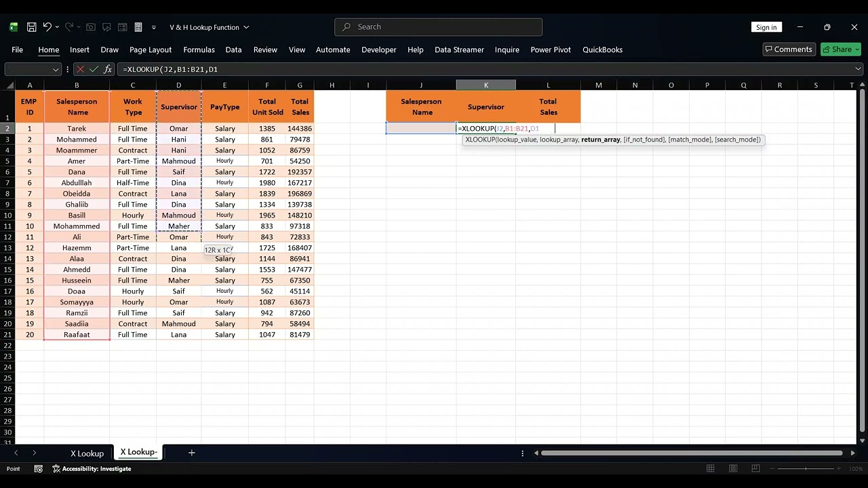Click the calculator icon in quick access toolbar
Viewport: 868px width, 488px height.
point(138,27)
